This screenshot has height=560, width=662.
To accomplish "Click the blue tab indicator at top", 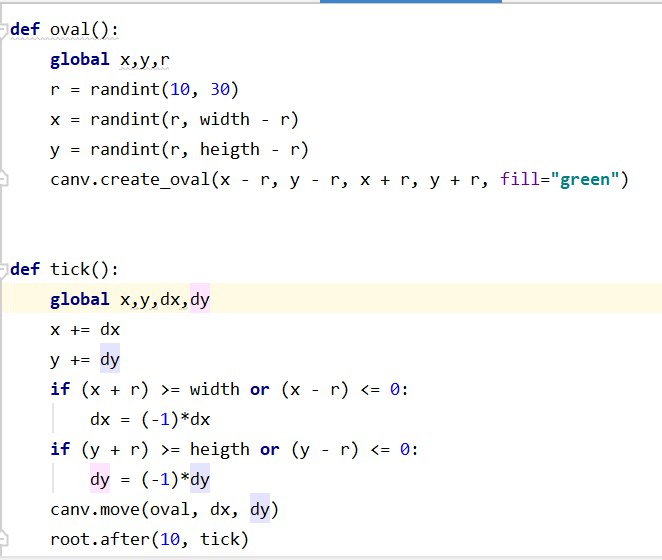I will point(411,2).
